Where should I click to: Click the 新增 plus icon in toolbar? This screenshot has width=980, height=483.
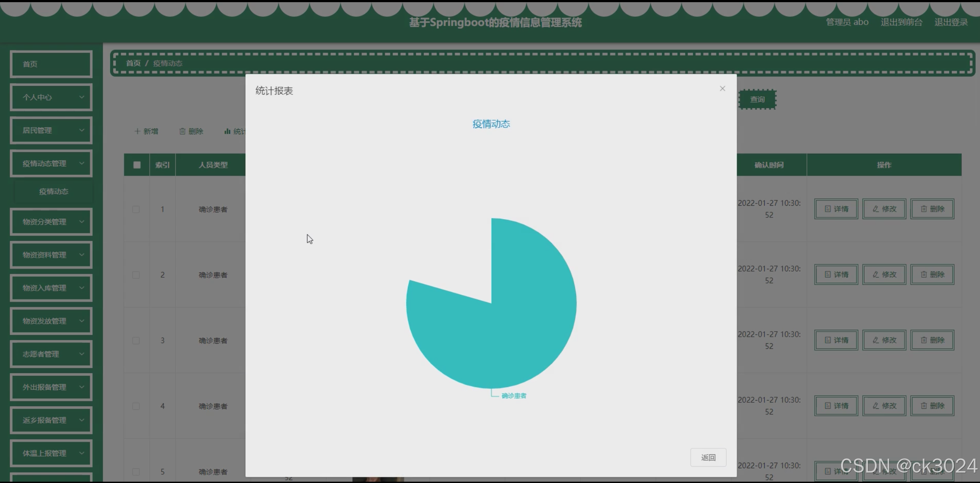[138, 131]
